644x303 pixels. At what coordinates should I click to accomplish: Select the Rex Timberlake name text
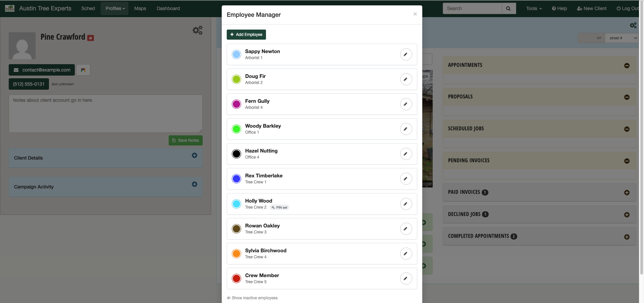point(264,176)
